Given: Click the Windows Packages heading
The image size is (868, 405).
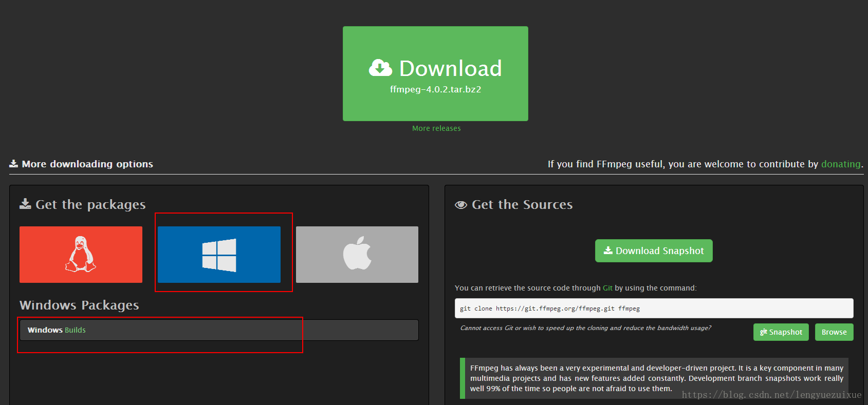Looking at the screenshot, I should [x=79, y=305].
